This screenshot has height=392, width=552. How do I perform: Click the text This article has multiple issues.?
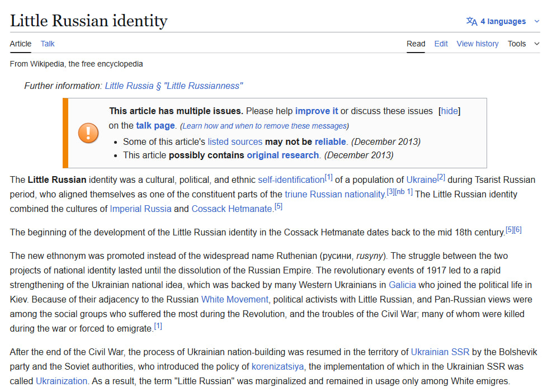coord(176,111)
